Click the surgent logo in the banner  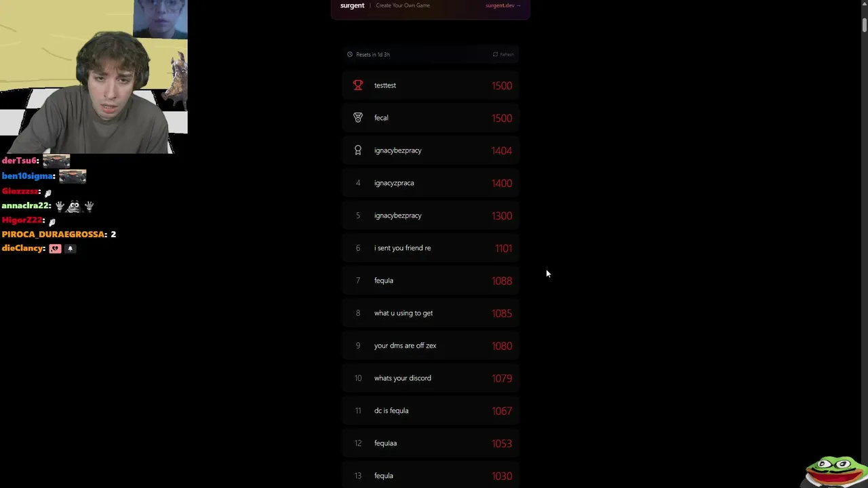pyautogui.click(x=352, y=5)
